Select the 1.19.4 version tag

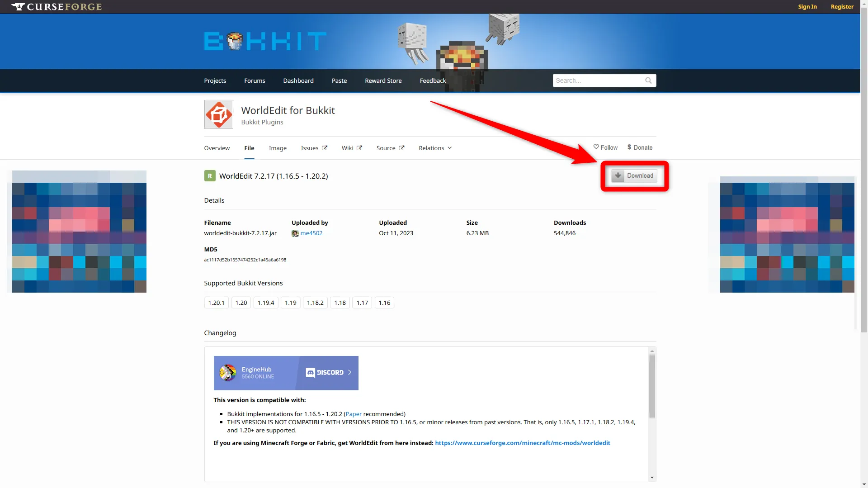(x=266, y=303)
